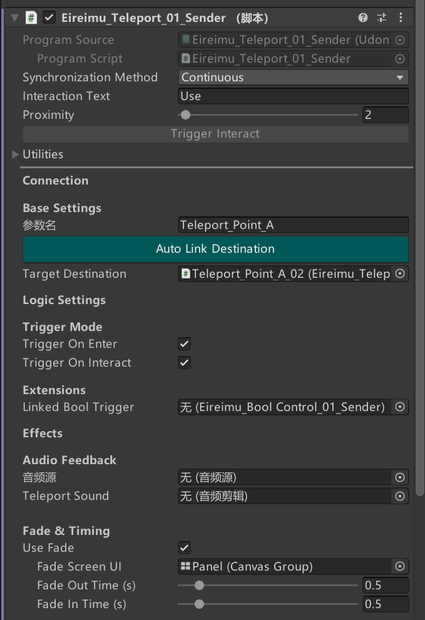Click the Auto Link Destination button
The width and height of the screenshot is (425, 620).
click(x=215, y=249)
